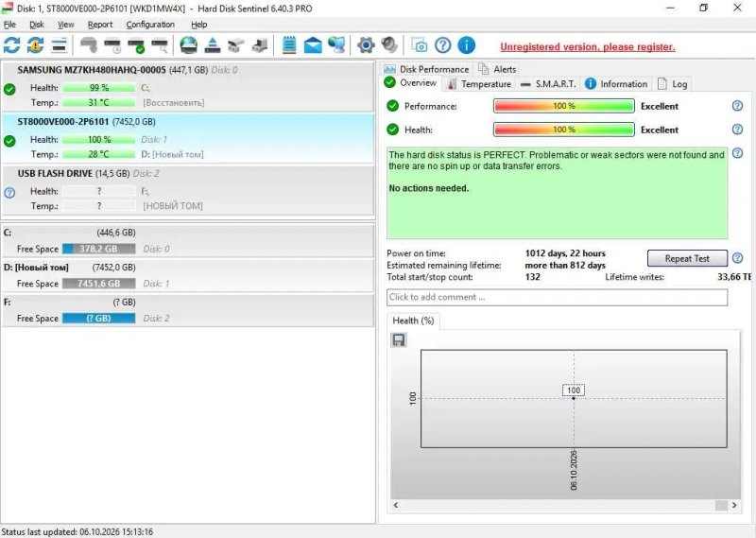Open the Disk menu
This screenshot has width=756, height=538.
37,25
